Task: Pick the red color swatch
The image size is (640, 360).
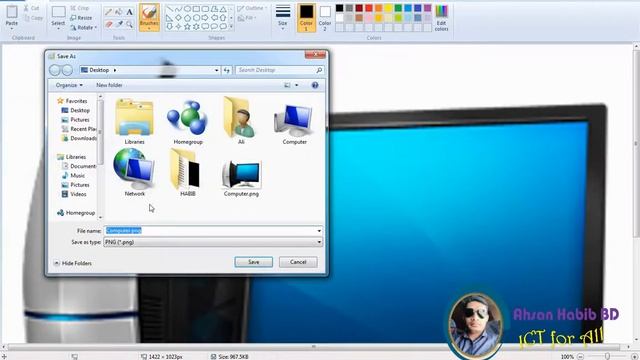Action: click(369, 8)
